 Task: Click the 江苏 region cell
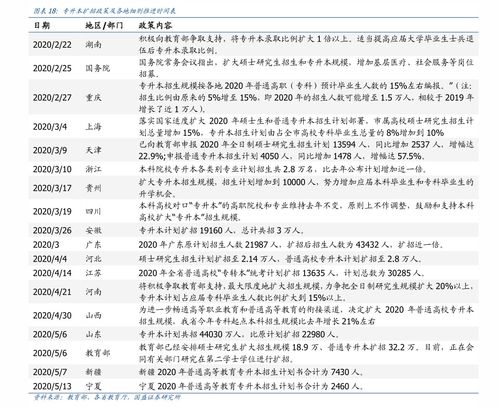pos(94,273)
